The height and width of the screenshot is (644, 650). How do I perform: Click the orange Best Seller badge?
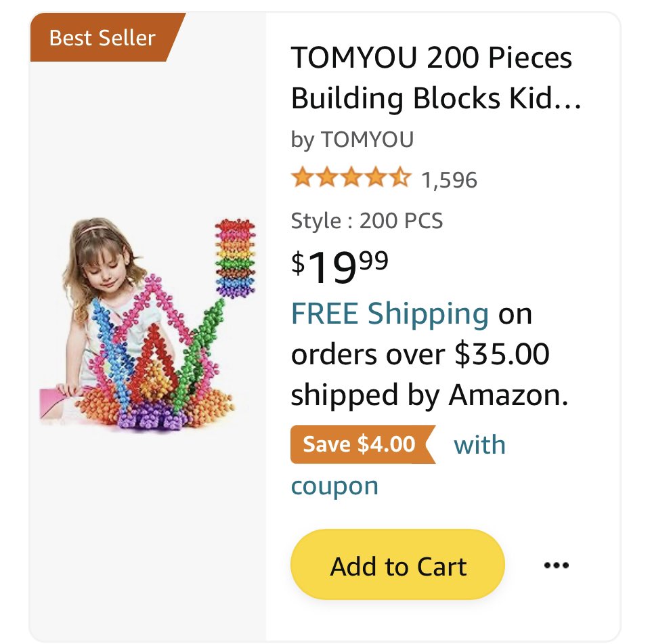[x=103, y=37]
